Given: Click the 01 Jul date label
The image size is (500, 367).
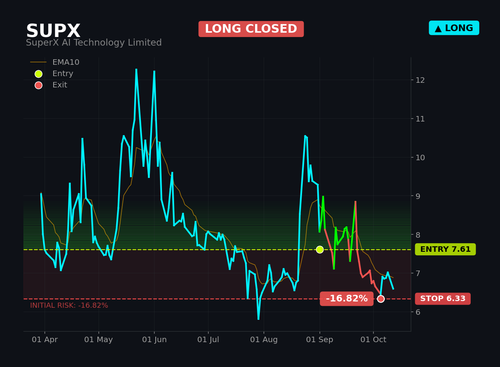Looking at the screenshot, I should point(208,340).
